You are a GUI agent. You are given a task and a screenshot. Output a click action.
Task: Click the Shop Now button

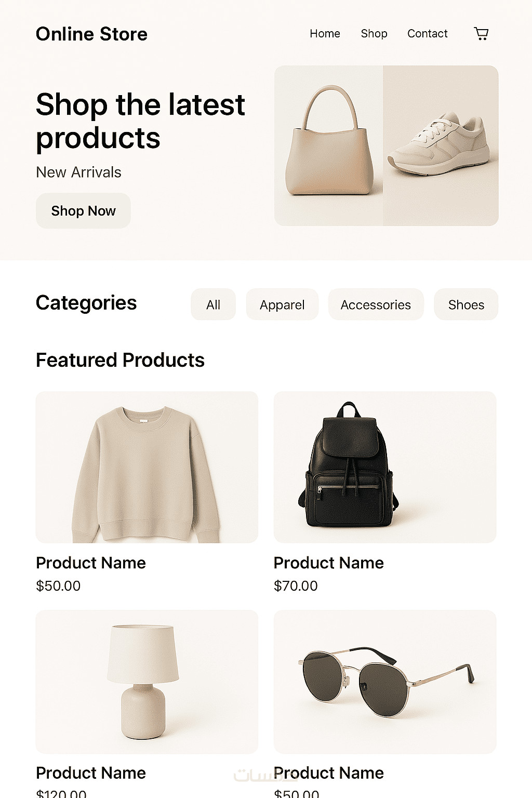click(x=83, y=210)
